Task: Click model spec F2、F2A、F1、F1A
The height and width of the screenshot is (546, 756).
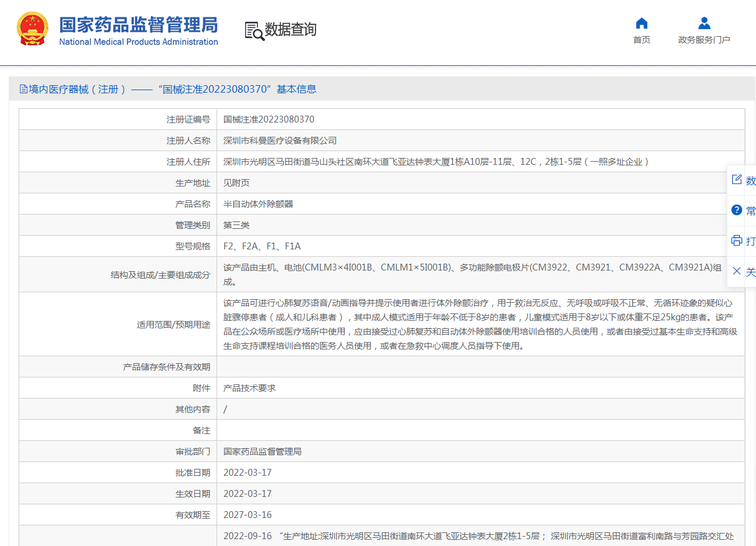Action: [x=262, y=246]
